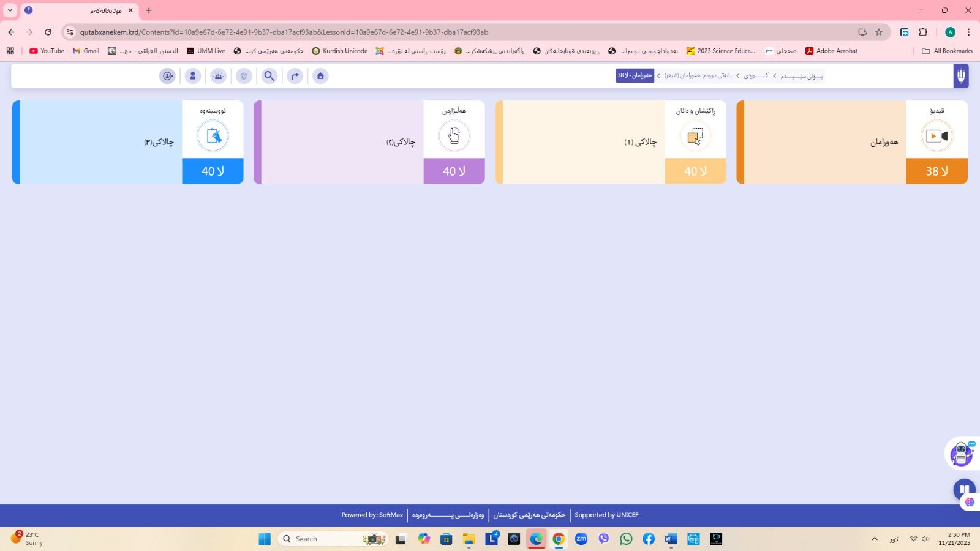The height and width of the screenshot is (551, 980).
Task: Open the blue writing activity (3) card
Action: (x=127, y=142)
